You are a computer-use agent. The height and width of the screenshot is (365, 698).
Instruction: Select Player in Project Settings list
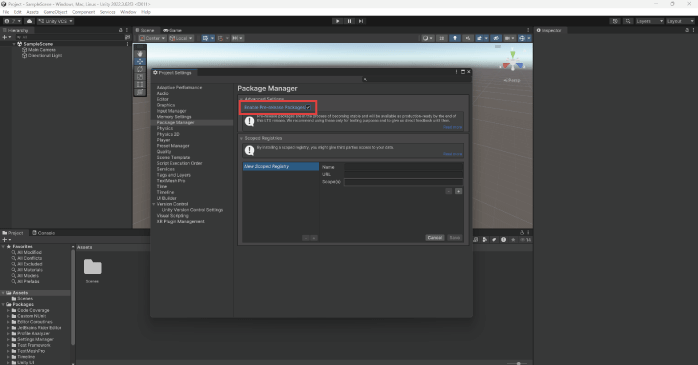click(163, 140)
